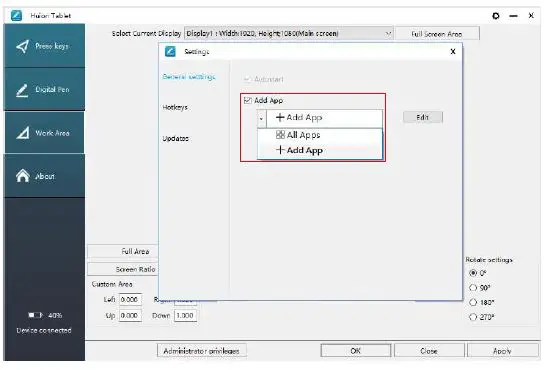Click the Close button at the bottom
The width and height of the screenshot is (553, 370).
pos(429,351)
